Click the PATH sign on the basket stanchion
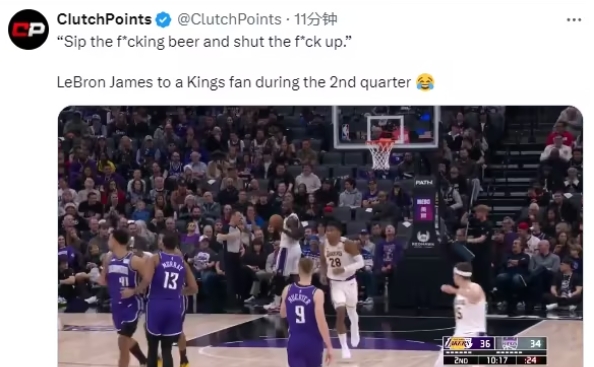This screenshot has height=367, width=594. pyautogui.click(x=424, y=183)
